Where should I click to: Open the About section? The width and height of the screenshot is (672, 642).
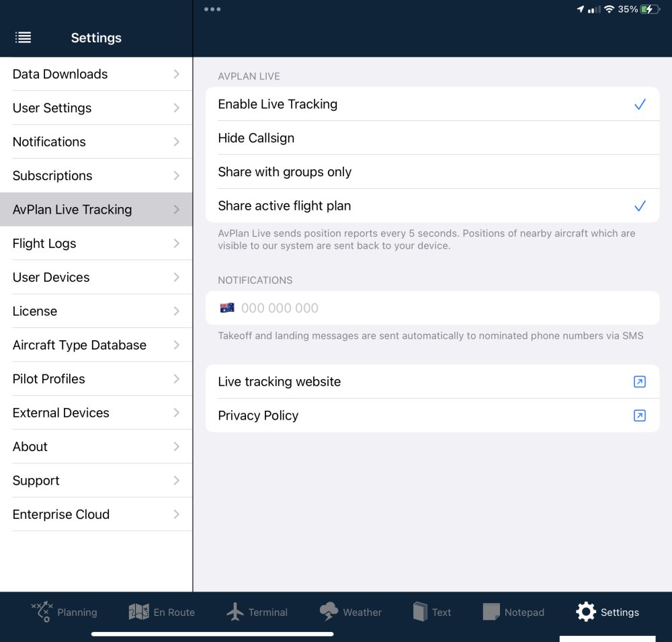pos(96,447)
